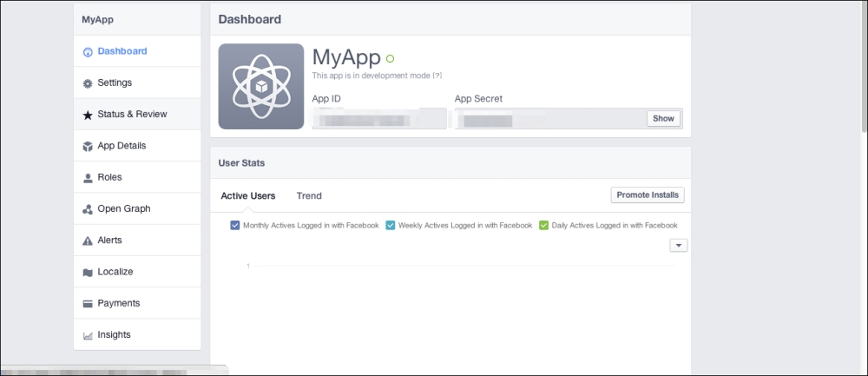Click the Alerts warning triangle icon

click(x=88, y=241)
